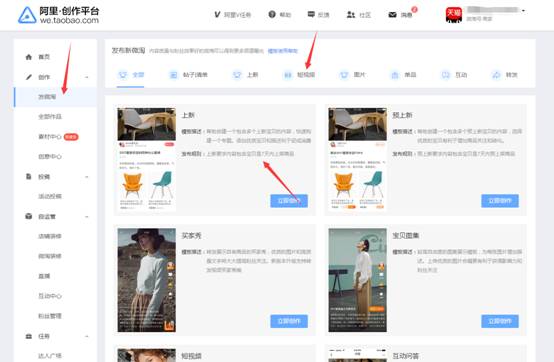Open the messages envelope icon
This screenshot has height=362, width=554.
[x=392, y=14]
